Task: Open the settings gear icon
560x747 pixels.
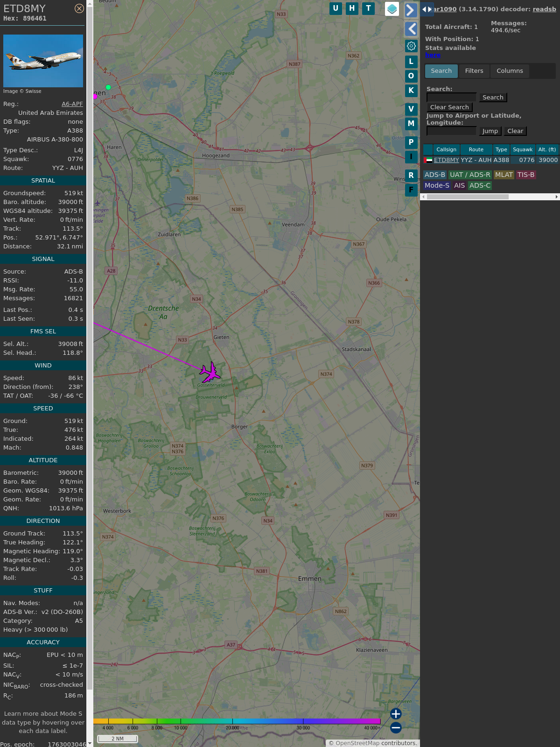Action: coord(411,46)
